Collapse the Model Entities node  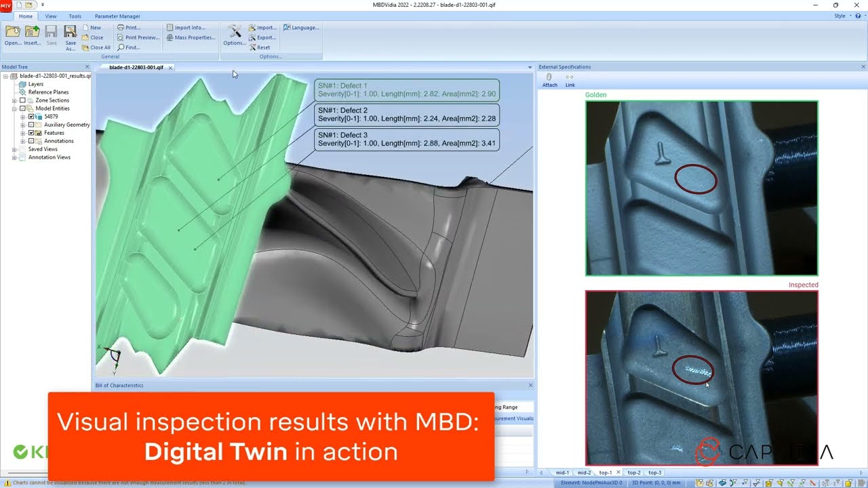tap(14, 108)
